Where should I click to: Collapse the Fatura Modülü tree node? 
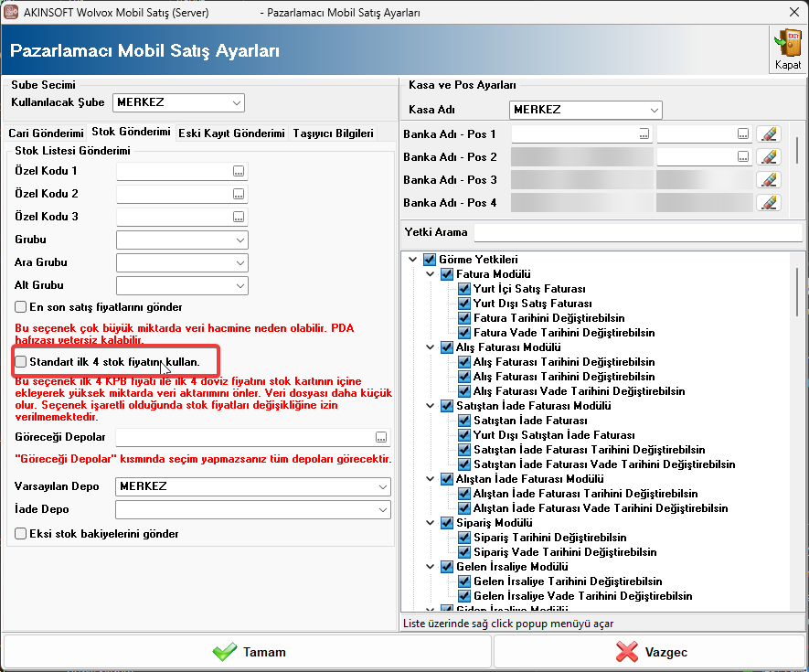pos(431,274)
